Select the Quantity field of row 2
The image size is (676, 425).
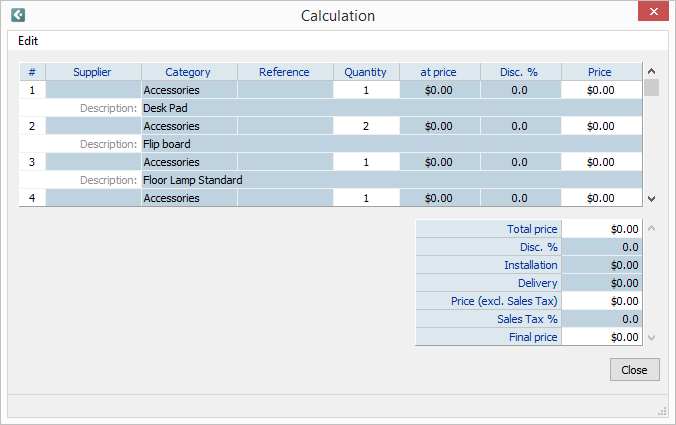(x=365, y=126)
